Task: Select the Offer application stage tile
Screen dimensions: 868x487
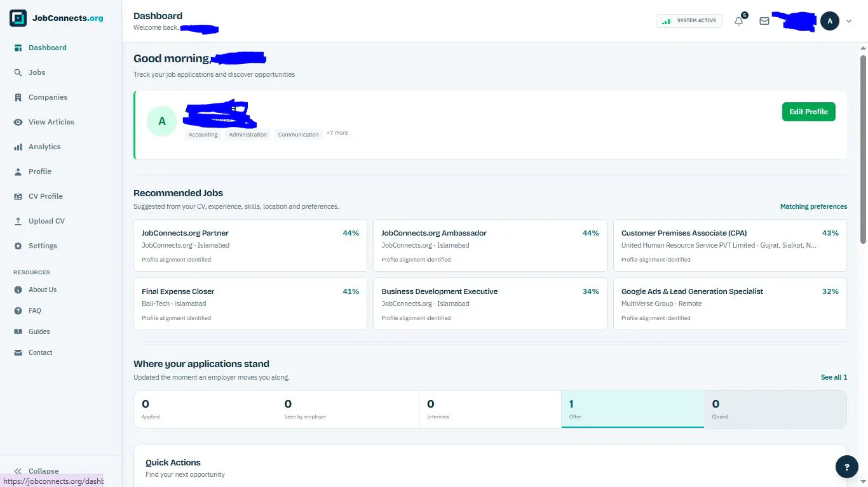Action: pyautogui.click(x=632, y=409)
